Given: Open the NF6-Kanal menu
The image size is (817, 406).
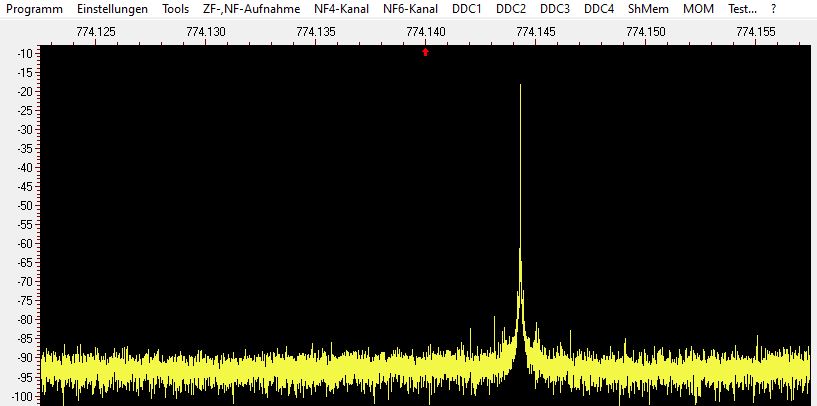Looking at the screenshot, I should click(x=411, y=9).
